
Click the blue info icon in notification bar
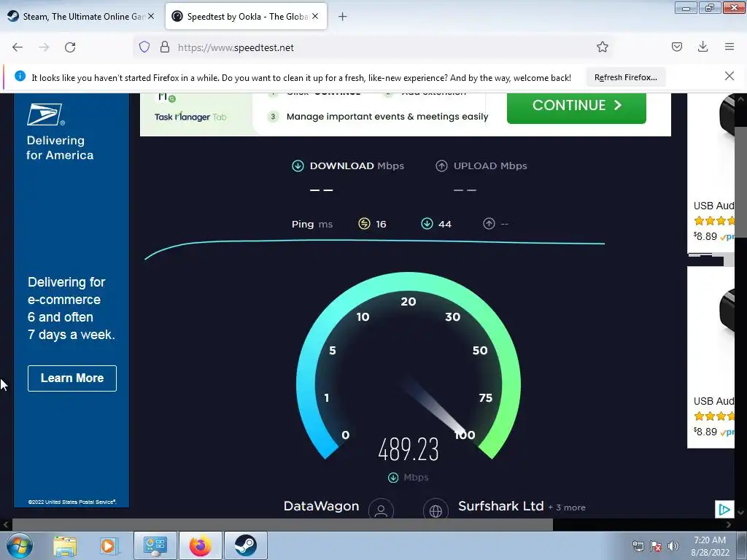tap(20, 76)
